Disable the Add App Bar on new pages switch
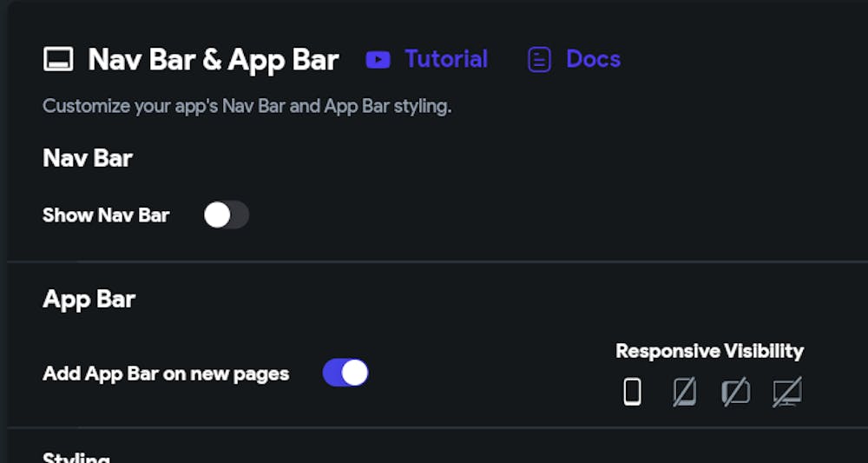The width and height of the screenshot is (868, 463). (x=345, y=373)
